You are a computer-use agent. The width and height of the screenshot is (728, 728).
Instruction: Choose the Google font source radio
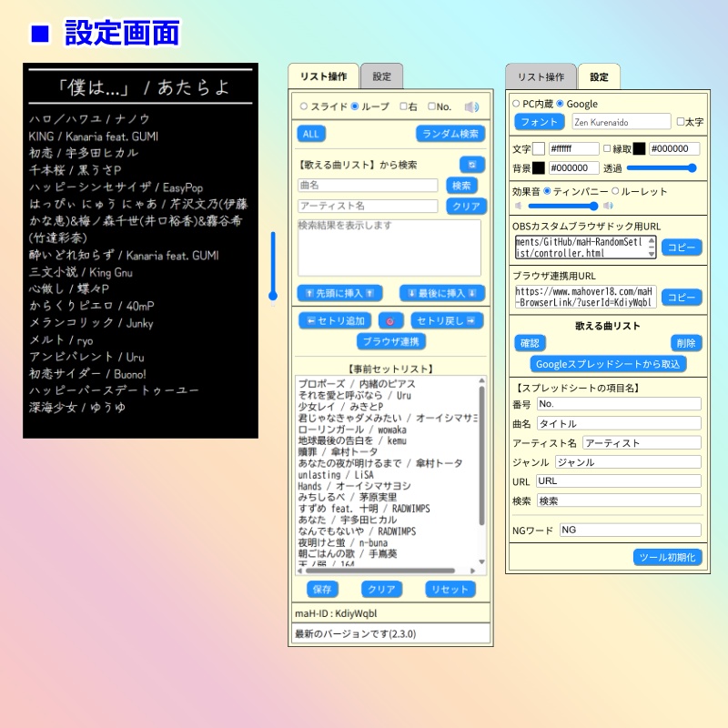click(560, 104)
